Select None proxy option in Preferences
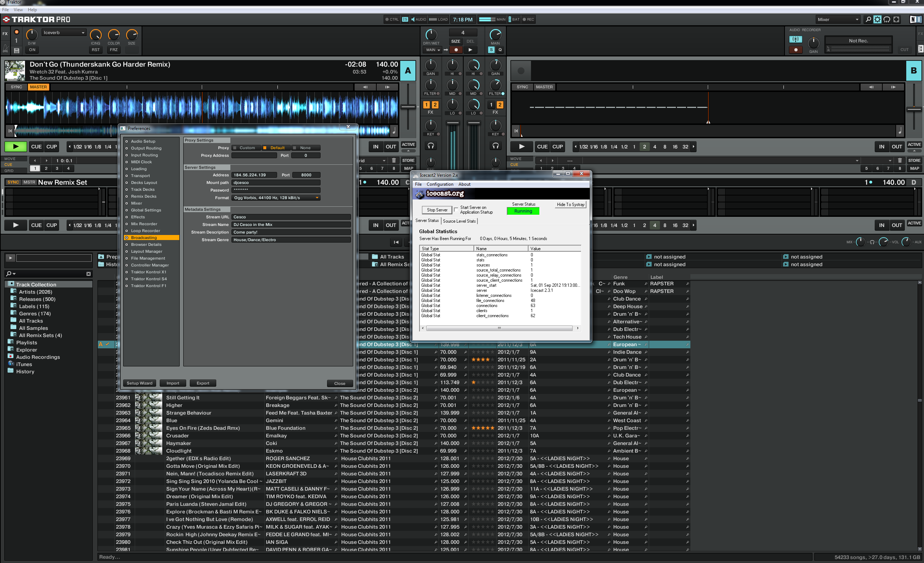The height and width of the screenshot is (563, 924). pyautogui.click(x=306, y=148)
